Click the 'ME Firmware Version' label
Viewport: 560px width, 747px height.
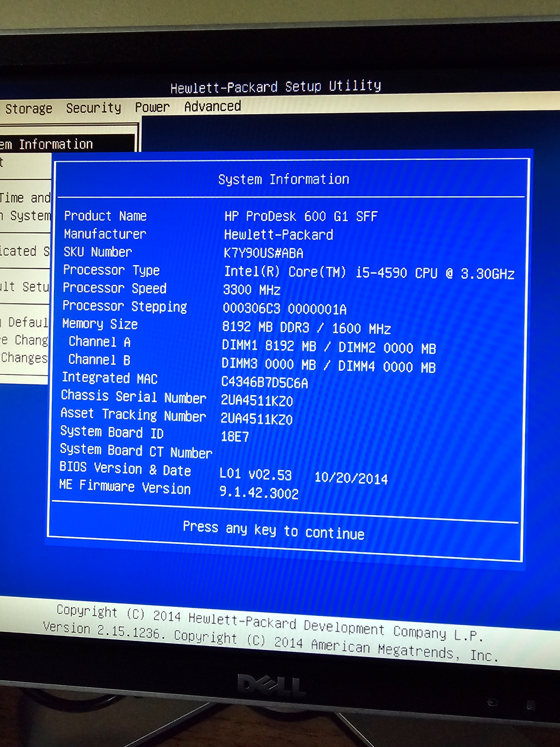pyautogui.click(x=125, y=487)
